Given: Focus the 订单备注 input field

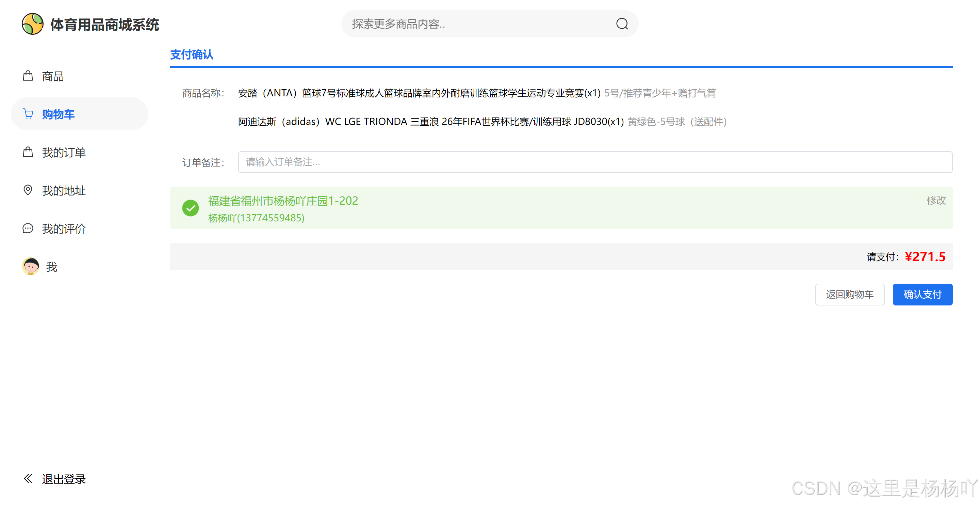Looking at the screenshot, I should coord(595,162).
